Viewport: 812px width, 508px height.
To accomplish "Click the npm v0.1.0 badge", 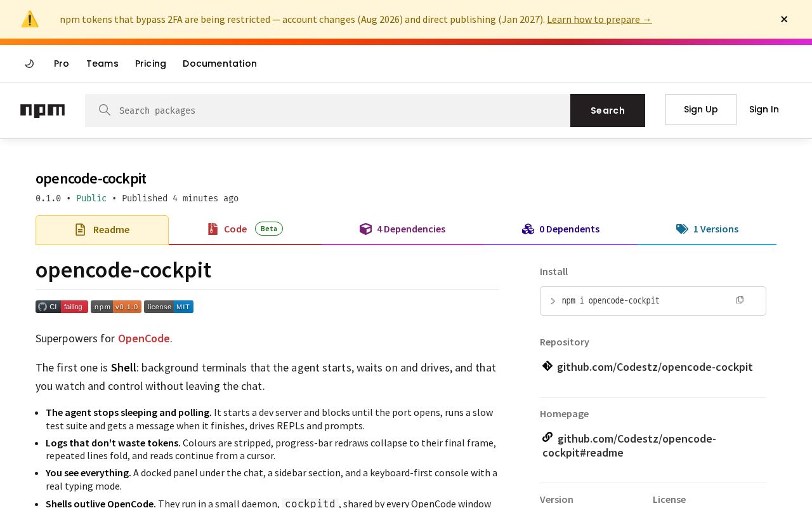I will [x=116, y=307].
